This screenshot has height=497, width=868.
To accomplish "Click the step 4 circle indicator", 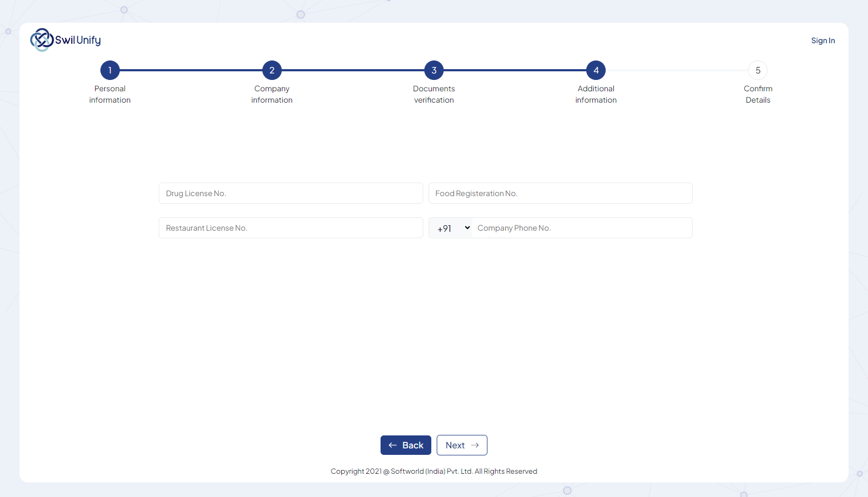I will 596,70.
